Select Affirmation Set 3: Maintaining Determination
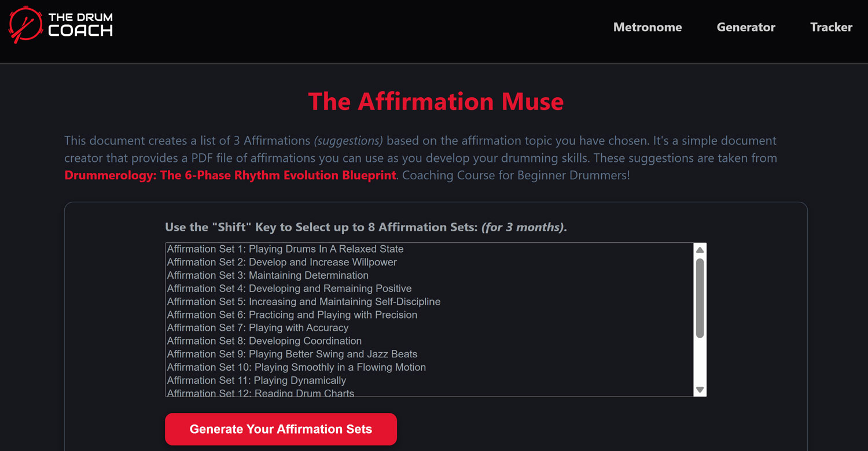 click(268, 275)
